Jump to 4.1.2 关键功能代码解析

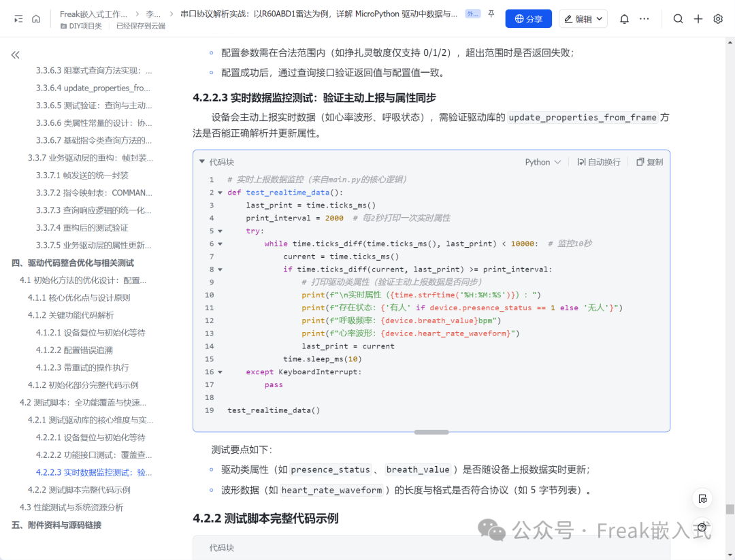point(70,315)
